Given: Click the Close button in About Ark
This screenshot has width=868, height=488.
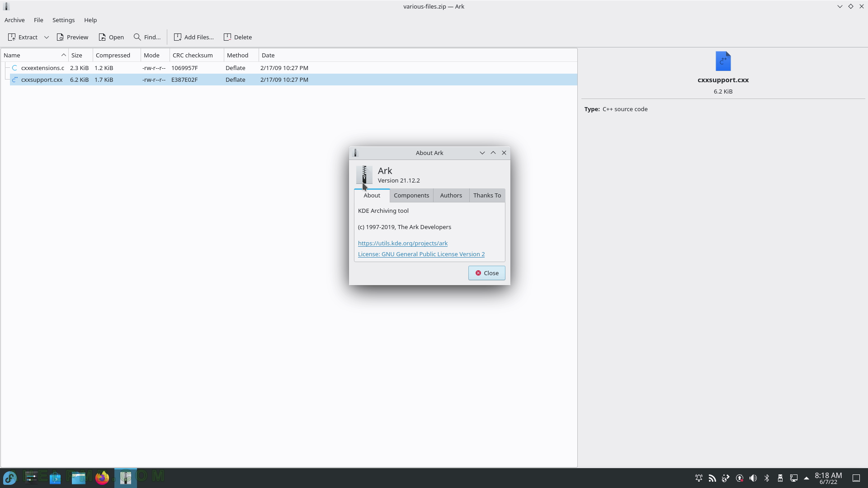Looking at the screenshot, I should point(486,273).
